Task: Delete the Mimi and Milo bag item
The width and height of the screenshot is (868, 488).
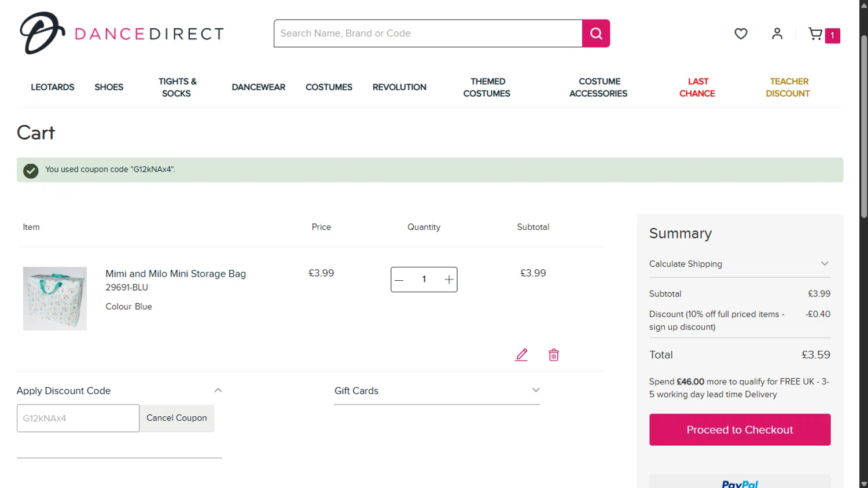Action: [554, 355]
